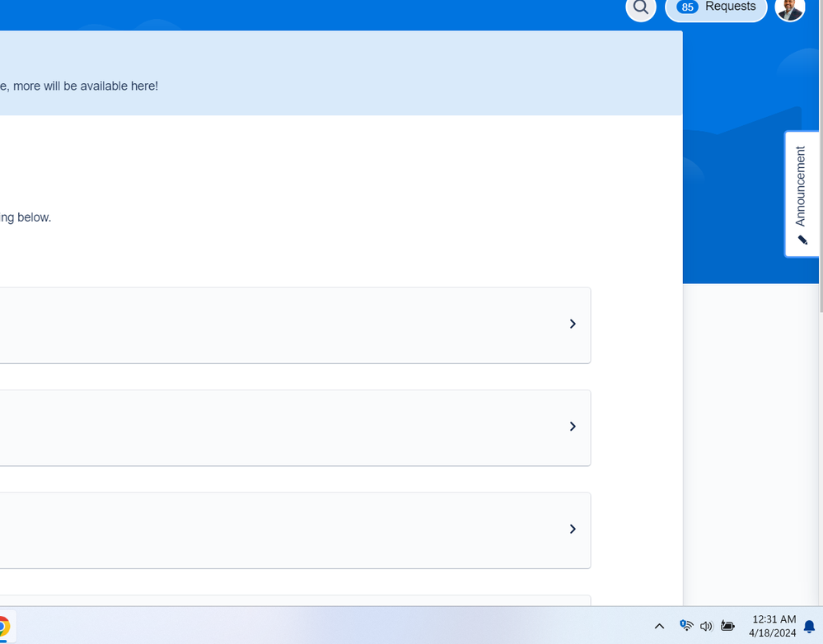Click the 85 requests count badge

[x=687, y=7]
